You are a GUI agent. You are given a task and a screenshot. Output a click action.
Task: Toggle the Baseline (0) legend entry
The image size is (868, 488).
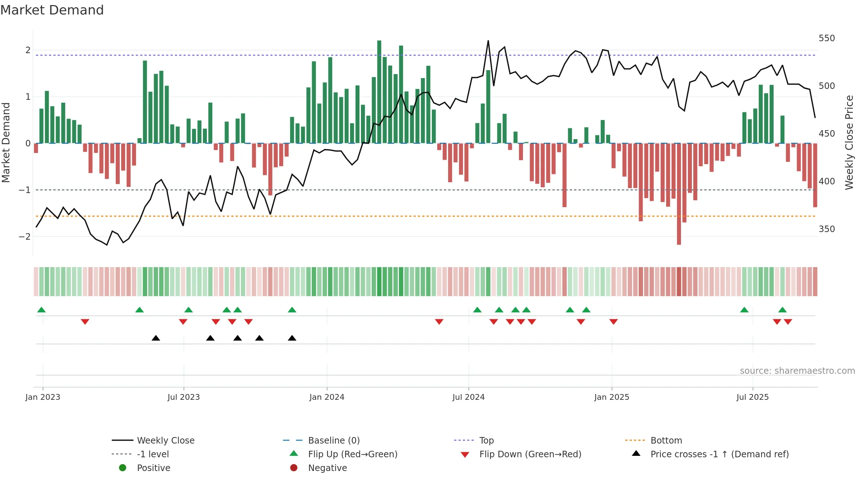[x=321, y=440]
